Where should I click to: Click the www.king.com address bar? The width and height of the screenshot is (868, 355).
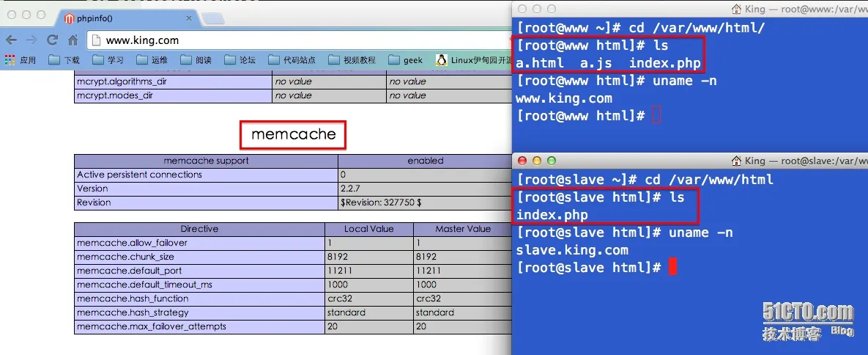coord(299,40)
